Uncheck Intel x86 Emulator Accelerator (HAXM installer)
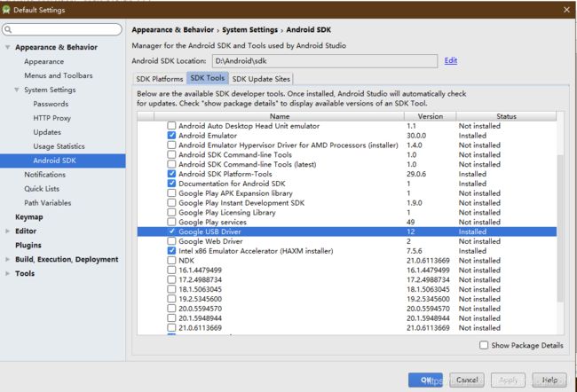 click(171, 251)
